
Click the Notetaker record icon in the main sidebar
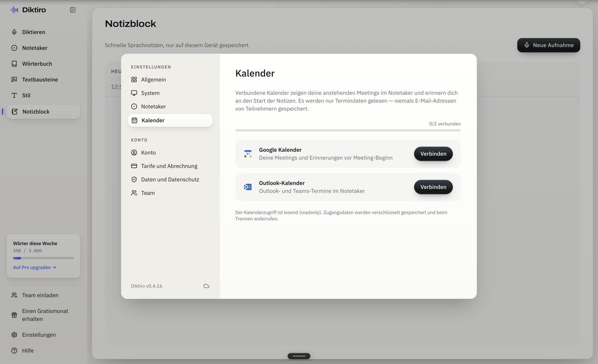(14, 48)
